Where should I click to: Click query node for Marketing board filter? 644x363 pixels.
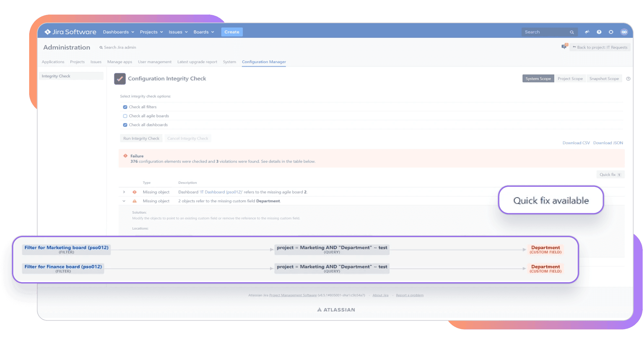(x=332, y=249)
